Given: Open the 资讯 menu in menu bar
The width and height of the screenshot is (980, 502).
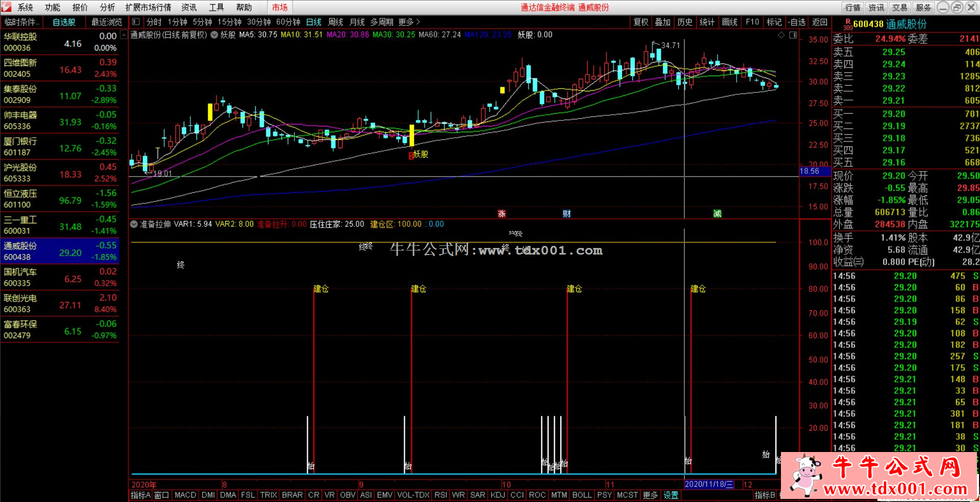Looking at the screenshot, I should [x=189, y=7].
